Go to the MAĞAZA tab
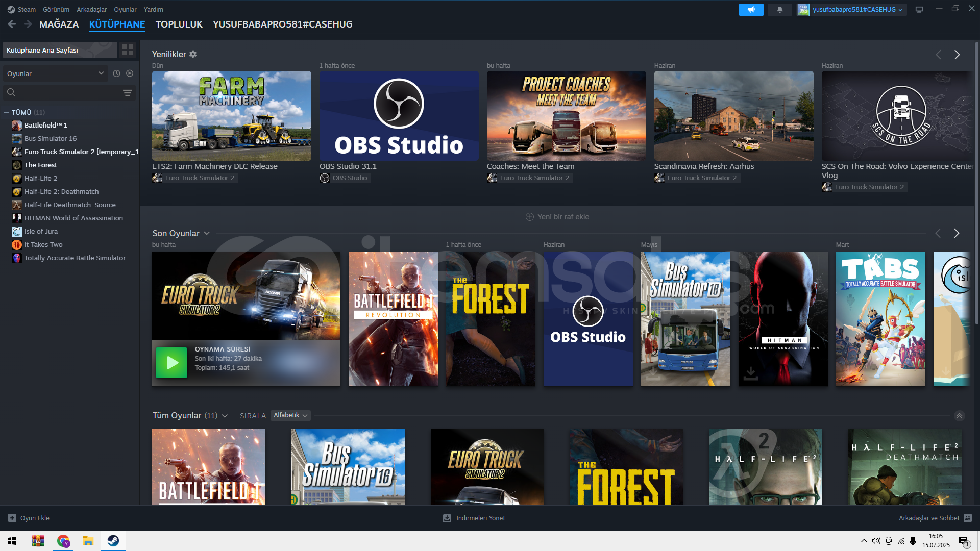The image size is (980, 551). [59, 24]
